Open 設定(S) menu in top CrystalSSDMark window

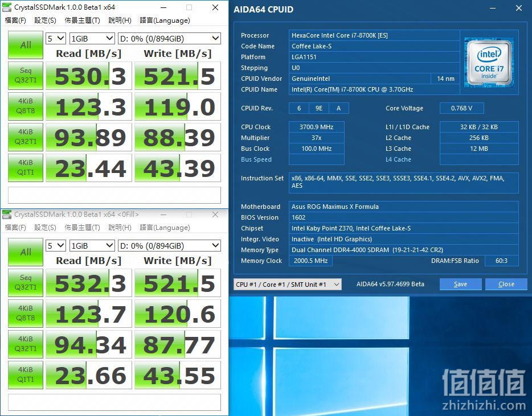pos(45,20)
